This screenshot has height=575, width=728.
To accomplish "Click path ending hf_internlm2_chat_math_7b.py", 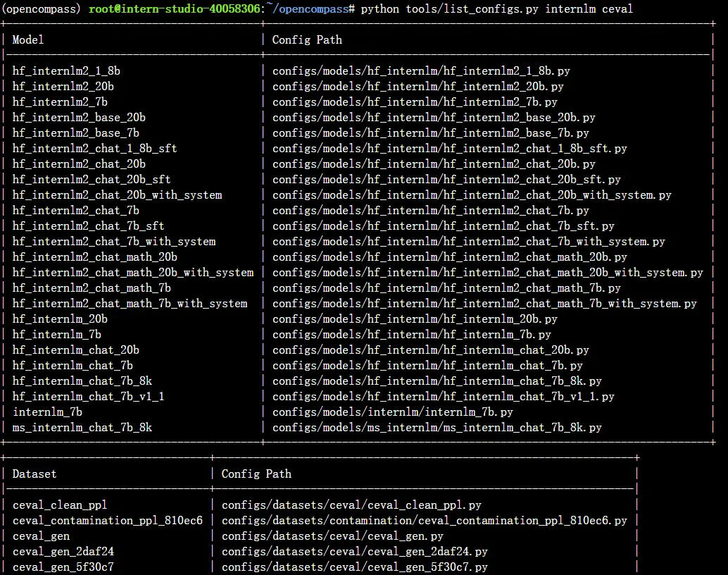I will point(446,287).
